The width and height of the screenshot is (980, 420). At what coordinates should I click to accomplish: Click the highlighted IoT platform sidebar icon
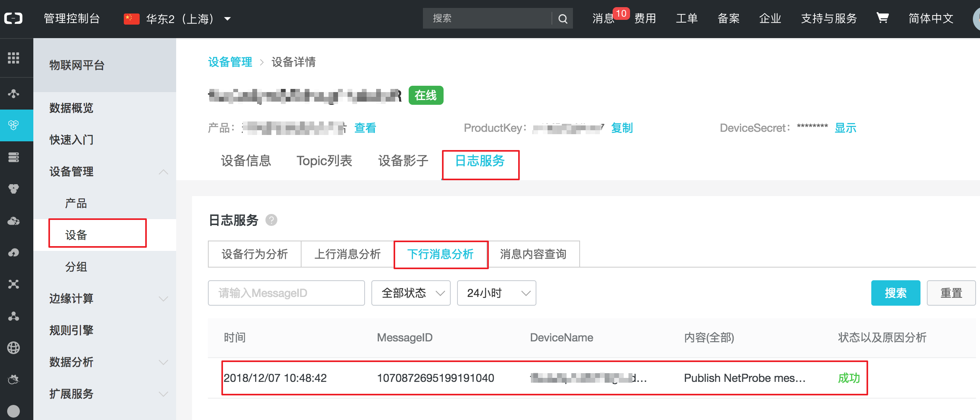coord(13,125)
